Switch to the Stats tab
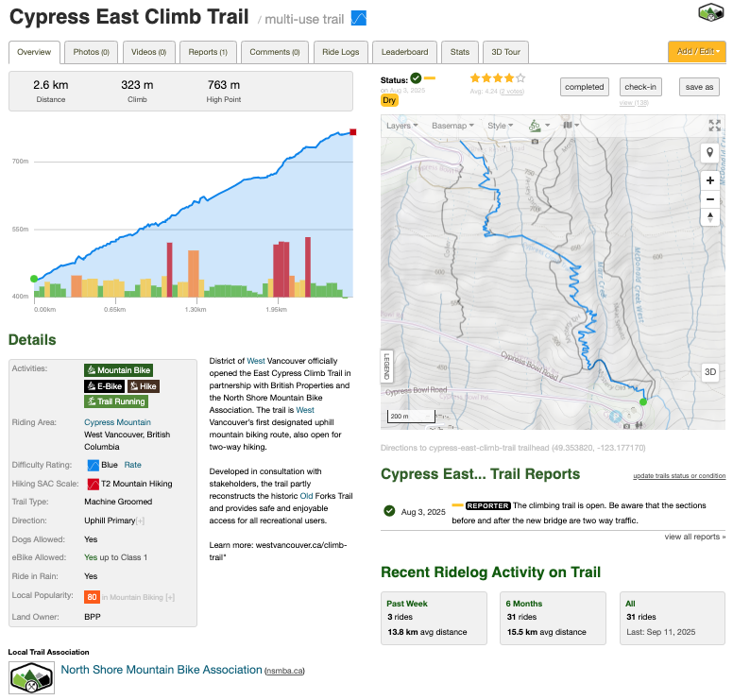 point(460,52)
